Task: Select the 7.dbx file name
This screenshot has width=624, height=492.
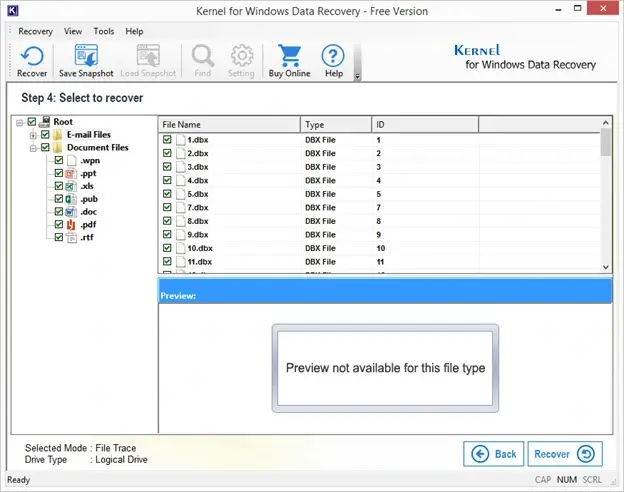Action: 198,207
